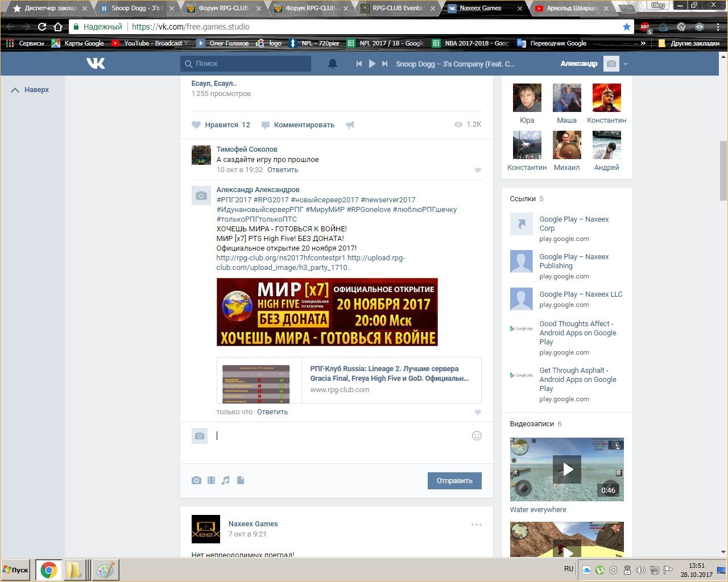Open the #РПГ2017 hashtag

[x=234, y=200]
